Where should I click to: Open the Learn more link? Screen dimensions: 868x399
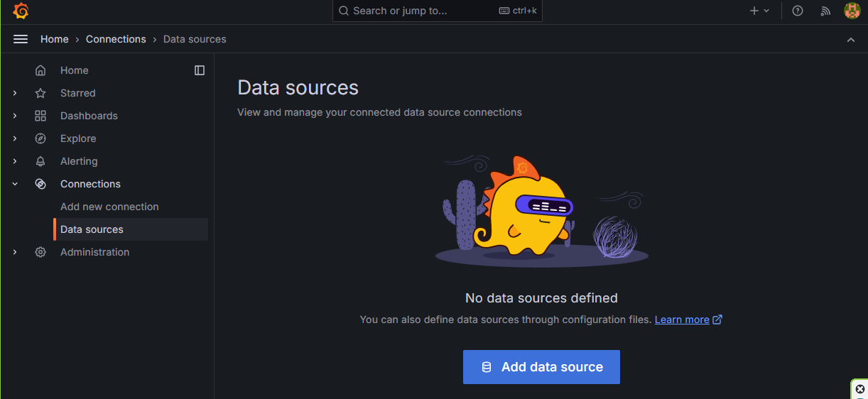click(x=682, y=319)
